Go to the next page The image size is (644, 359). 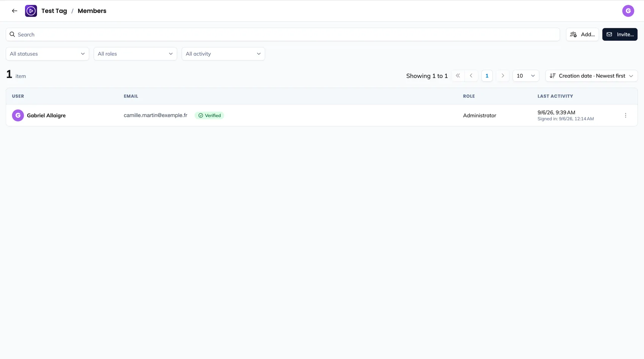pos(502,76)
